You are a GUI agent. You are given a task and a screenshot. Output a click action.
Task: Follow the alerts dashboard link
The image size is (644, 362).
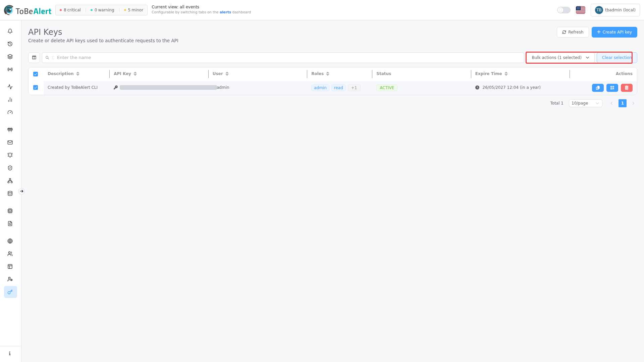click(x=225, y=12)
